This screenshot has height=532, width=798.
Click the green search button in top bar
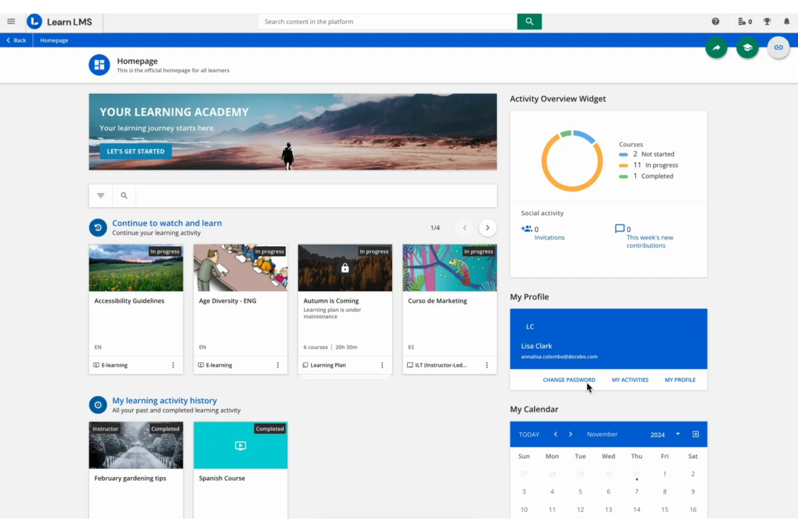[x=529, y=21]
